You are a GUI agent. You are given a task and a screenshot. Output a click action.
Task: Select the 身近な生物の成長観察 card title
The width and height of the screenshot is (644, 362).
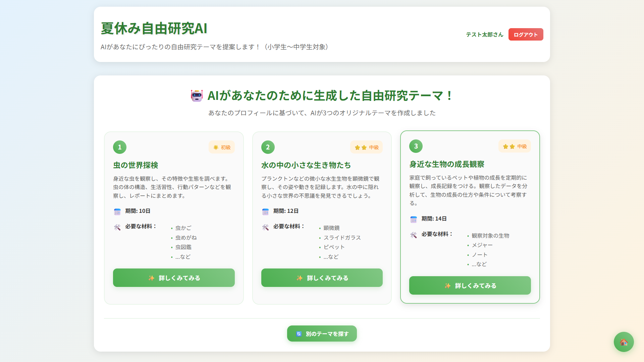447,164
